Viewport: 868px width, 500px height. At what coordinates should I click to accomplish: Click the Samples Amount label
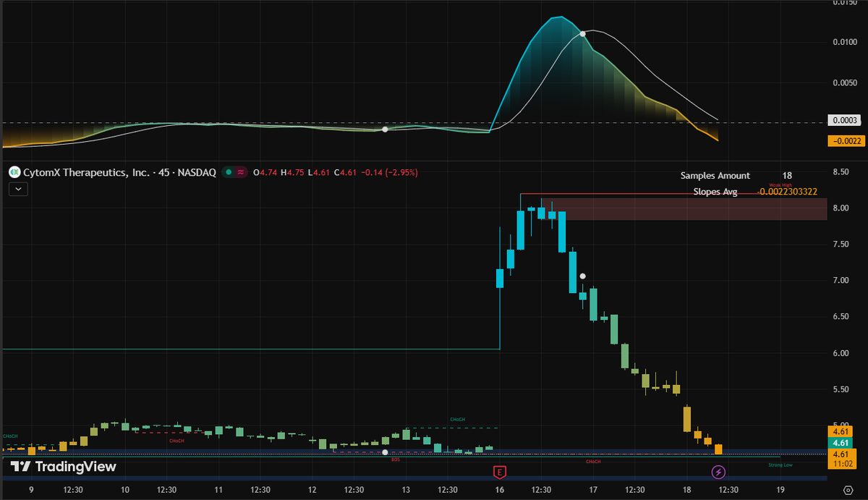(715, 176)
